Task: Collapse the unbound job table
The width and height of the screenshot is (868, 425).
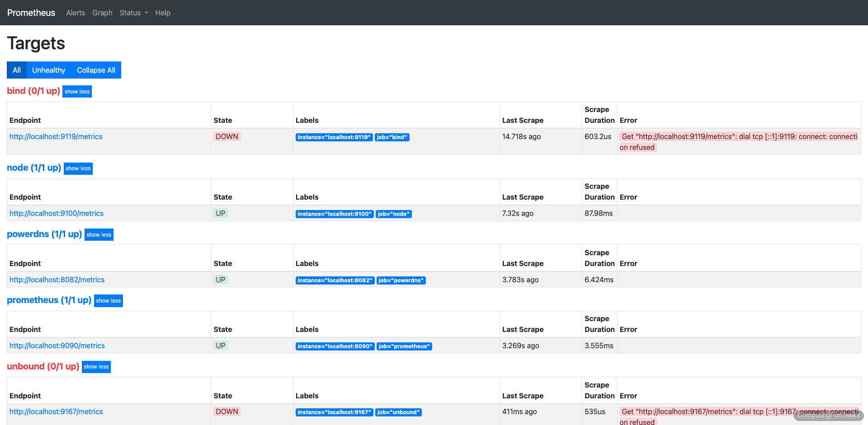Action: (x=96, y=367)
